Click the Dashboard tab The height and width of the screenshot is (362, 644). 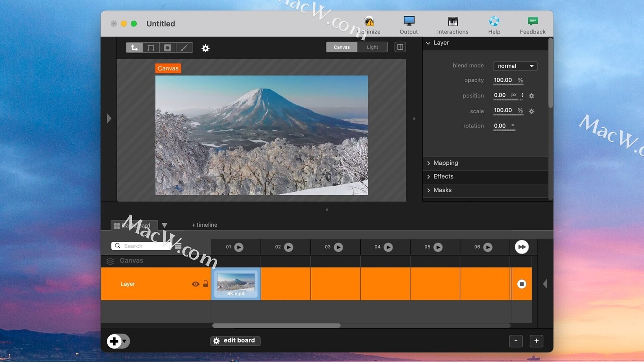133,225
